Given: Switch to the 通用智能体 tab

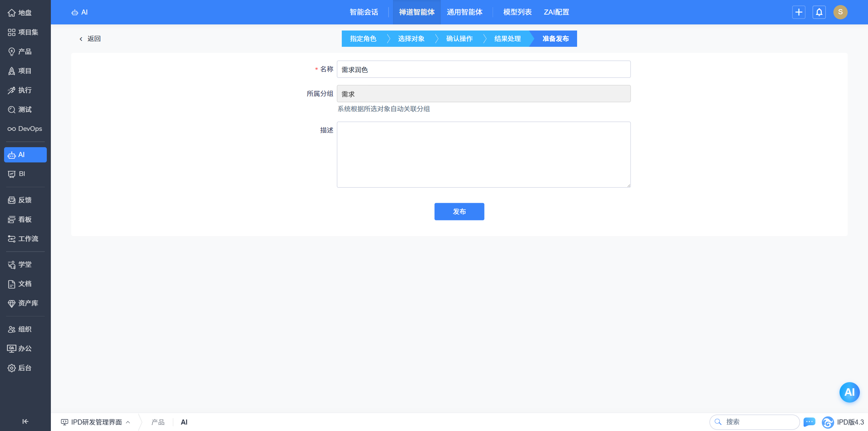Looking at the screenshot, I should [465, 12].
